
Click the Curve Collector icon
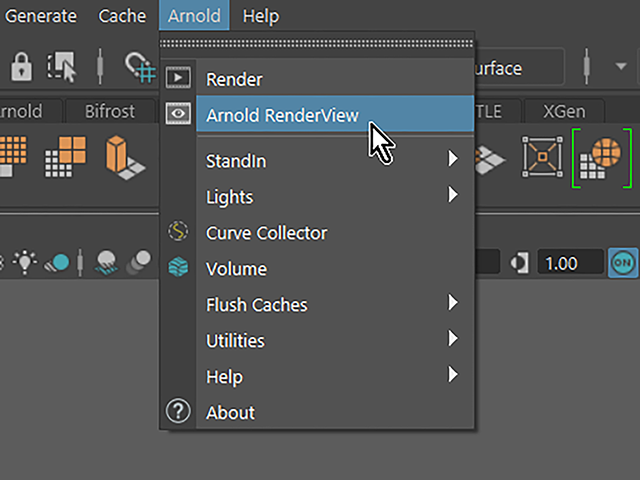[178, 231]
